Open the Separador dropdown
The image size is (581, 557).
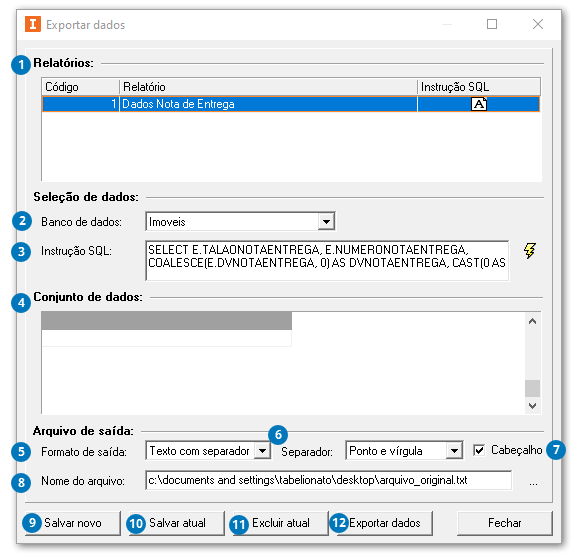coord(454,451)
